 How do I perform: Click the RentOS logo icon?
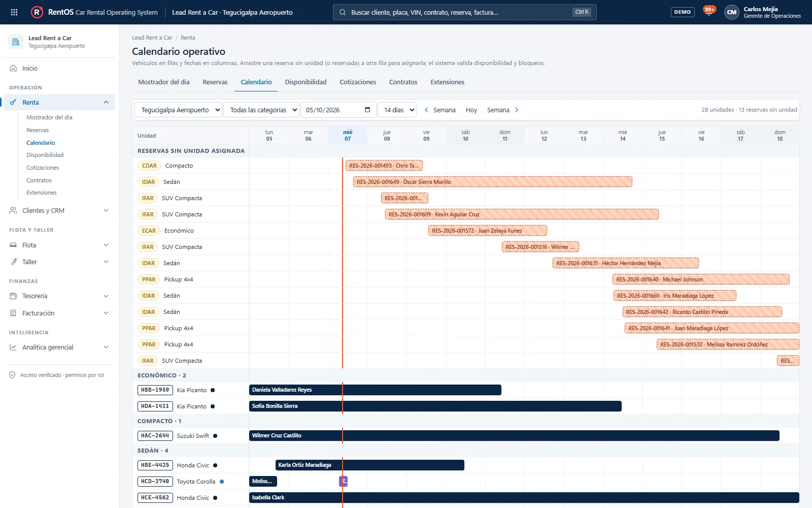(37, 12)
